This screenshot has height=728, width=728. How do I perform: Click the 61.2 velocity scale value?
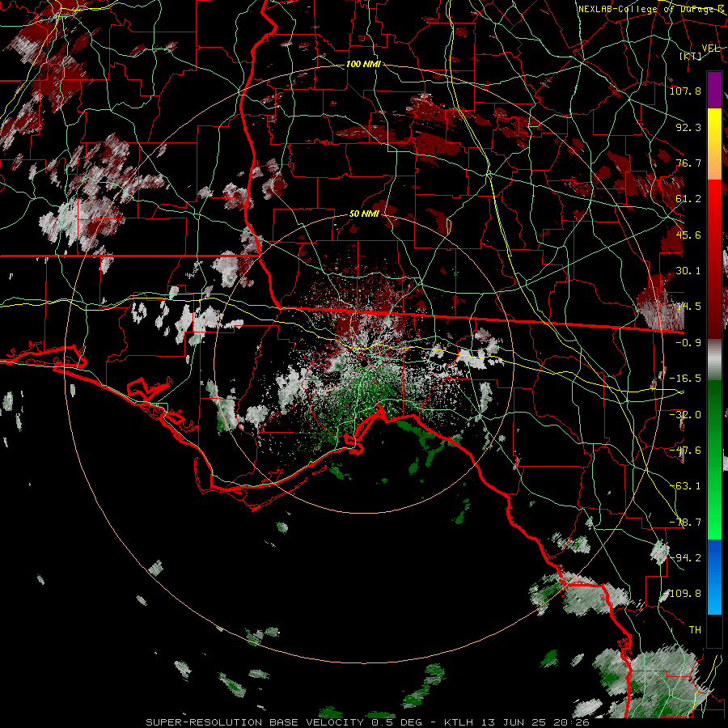pyautogui.click(x=688, y=199)
